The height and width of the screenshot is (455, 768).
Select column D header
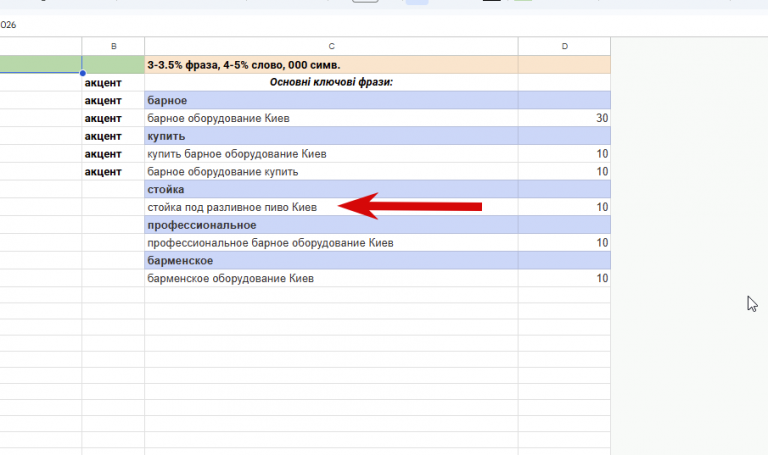click(x=564, y=46)
